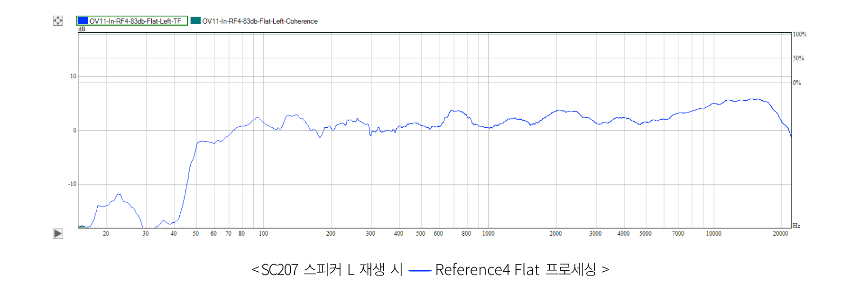Click the four-arrow pan icon above the graph
This screenshot has width=868, height=285.
tap(58, 20)
